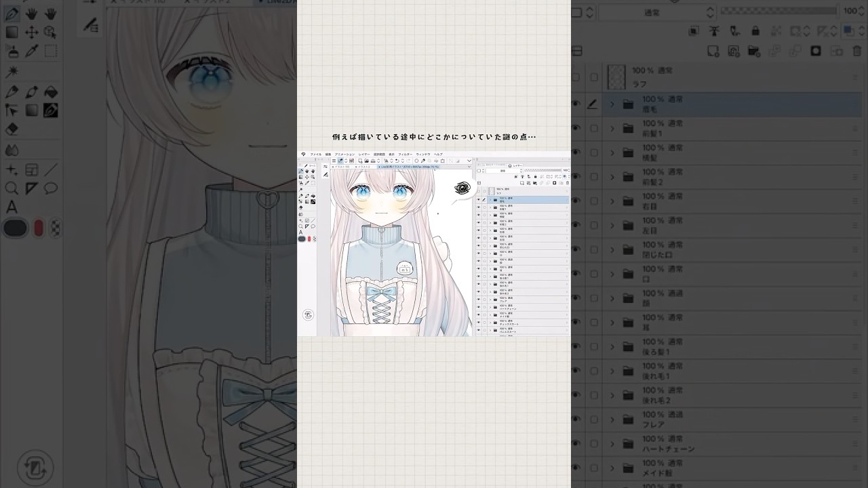Create new raster layer in enlarged layer panel

tap(713, 51)
